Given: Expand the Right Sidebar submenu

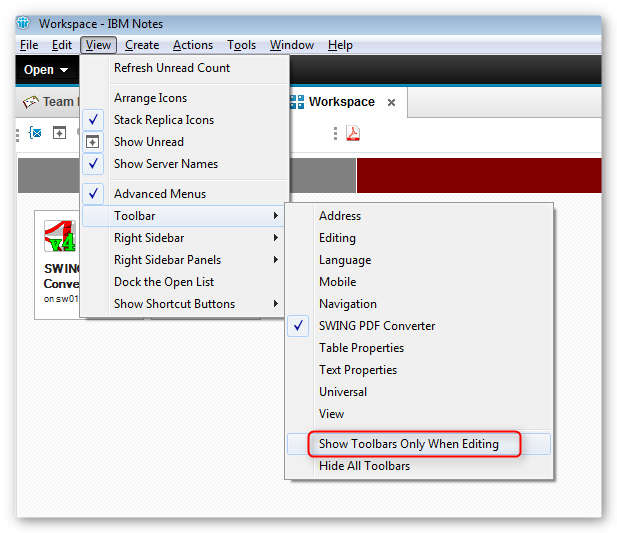Looking at the screenshot, I should [183, 238].
